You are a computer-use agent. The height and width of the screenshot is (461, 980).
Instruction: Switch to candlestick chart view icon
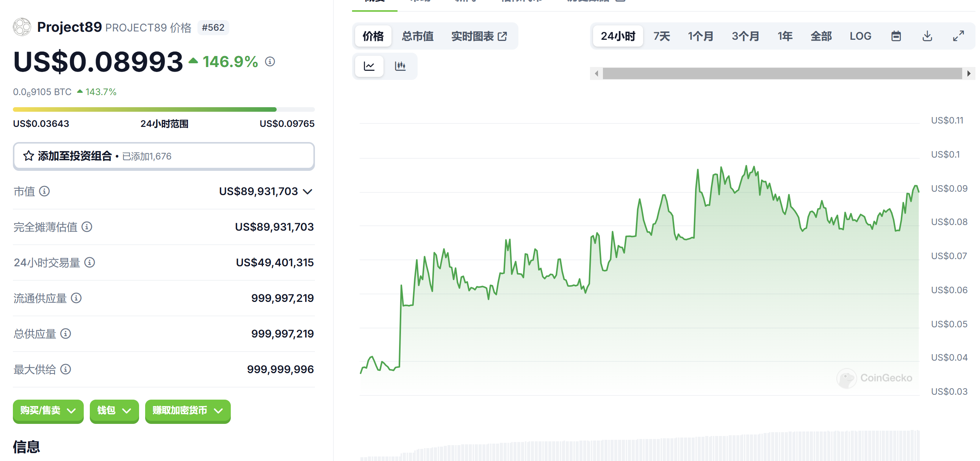pyautogui.click(x=400, y=66)
